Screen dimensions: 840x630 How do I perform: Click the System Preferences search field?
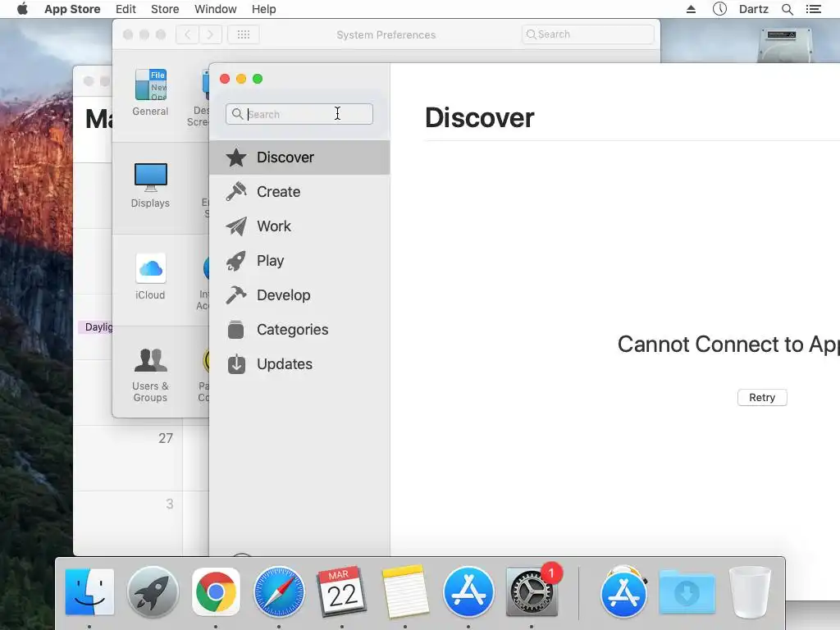pyautogui.click(x=587, y=34)
